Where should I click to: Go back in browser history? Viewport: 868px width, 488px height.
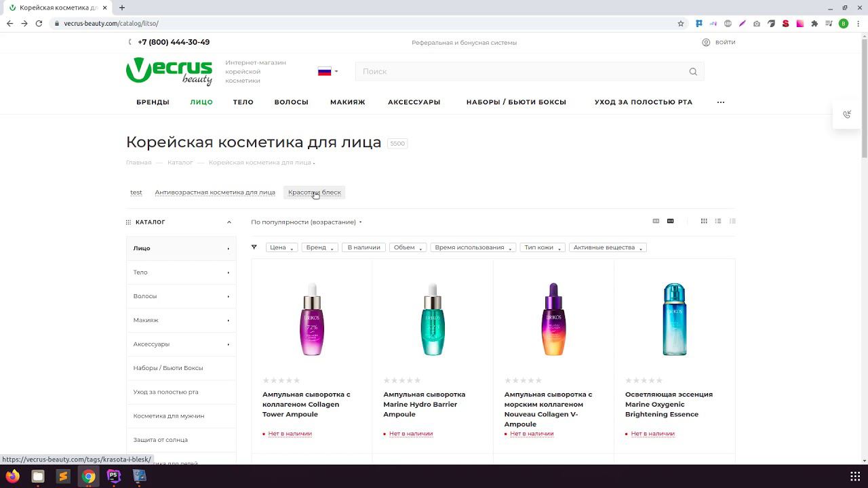pyautogui.click(x=9, y=23)
